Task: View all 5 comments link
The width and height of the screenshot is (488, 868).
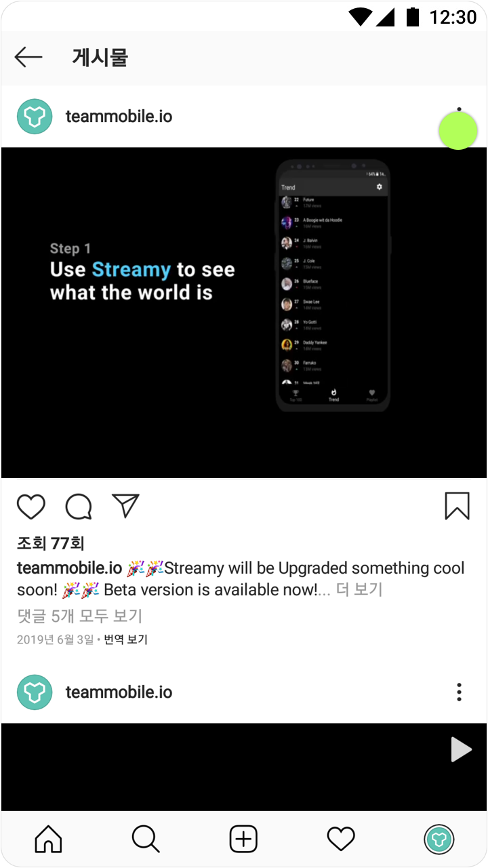Action: tap(80, 616)
